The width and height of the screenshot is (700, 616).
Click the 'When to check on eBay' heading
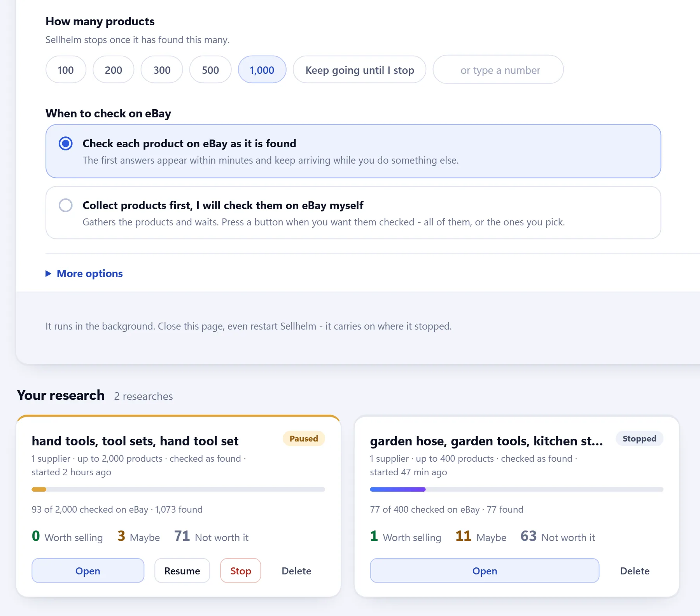pos(108,113)
